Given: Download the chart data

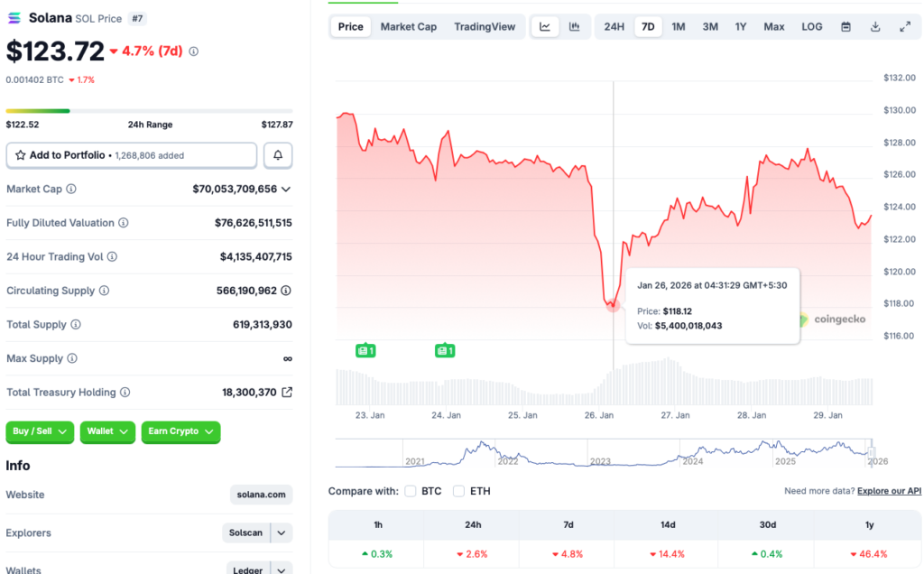Looking at the screenshot, I should [874, 26].
